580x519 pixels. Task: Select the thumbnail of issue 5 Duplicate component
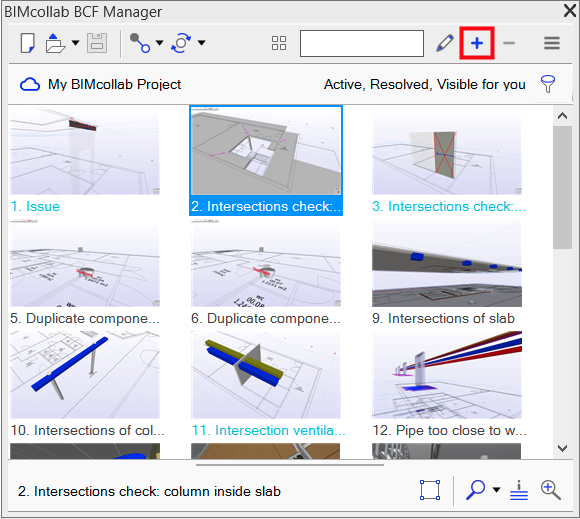coord(85,264)
